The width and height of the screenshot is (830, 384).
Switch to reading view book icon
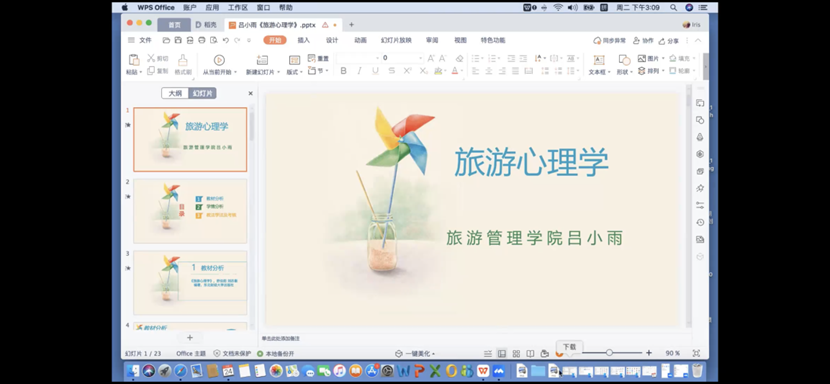point(530,353)
